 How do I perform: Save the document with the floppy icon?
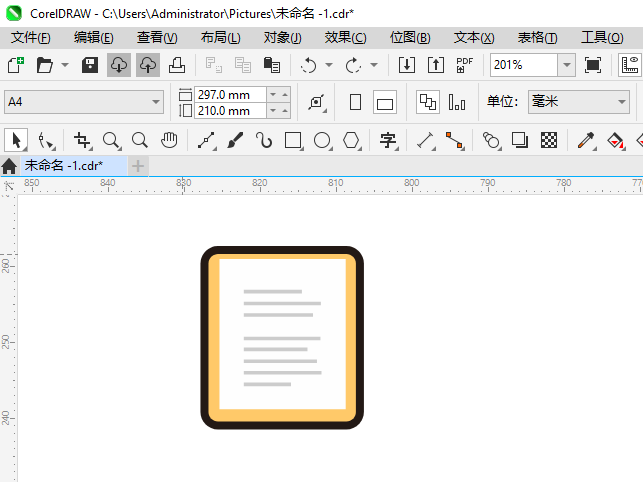pos(90,65)
